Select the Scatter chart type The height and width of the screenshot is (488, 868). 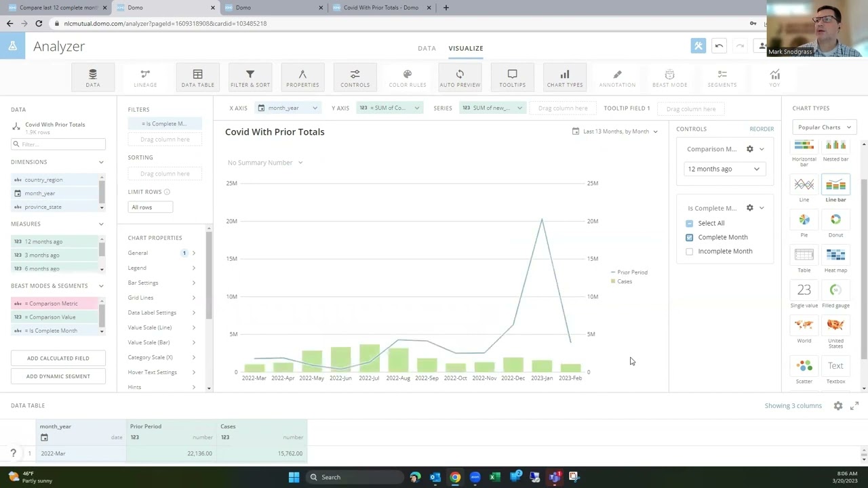pyautogui.click(x=804, y=371)
